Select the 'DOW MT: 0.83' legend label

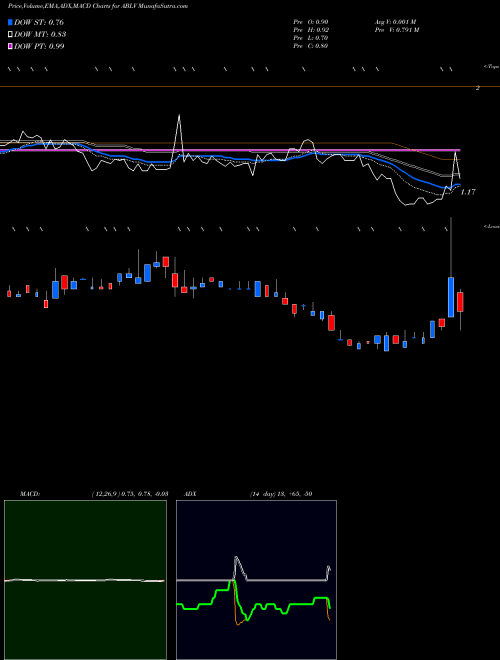[x=40, y=35]
